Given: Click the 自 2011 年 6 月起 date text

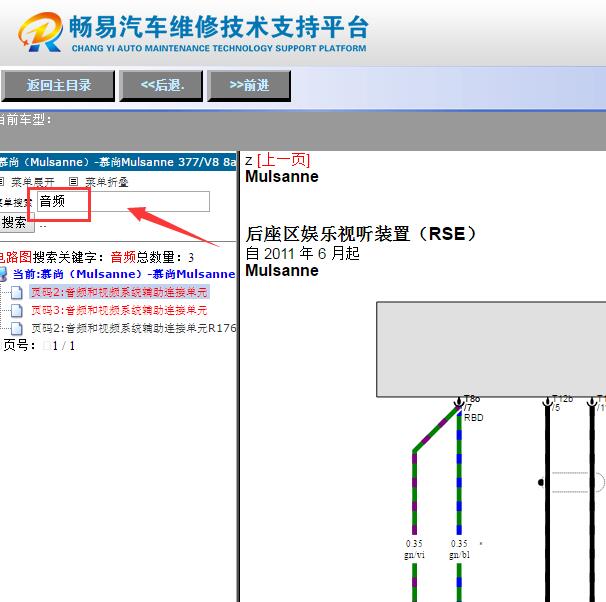Looking at the screenshot, I should coord(303,253).
